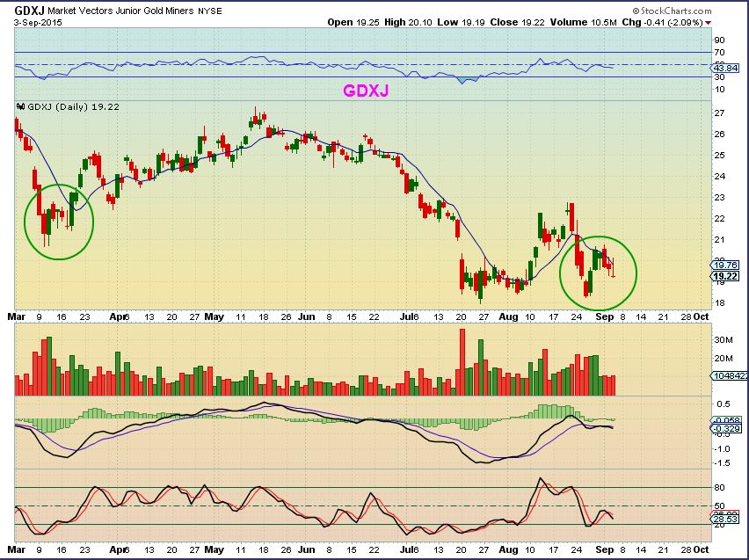Click the 18 price axis label
The width and height of the screenshot is (749, 560).
tap(719, 303)
